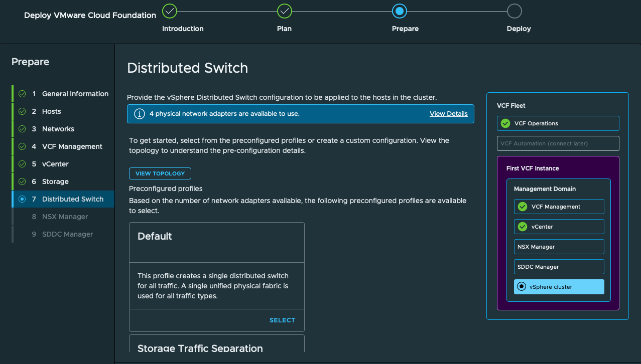
Task: Select Distributed Switch step in sidebar
Action: coord(63,199)
